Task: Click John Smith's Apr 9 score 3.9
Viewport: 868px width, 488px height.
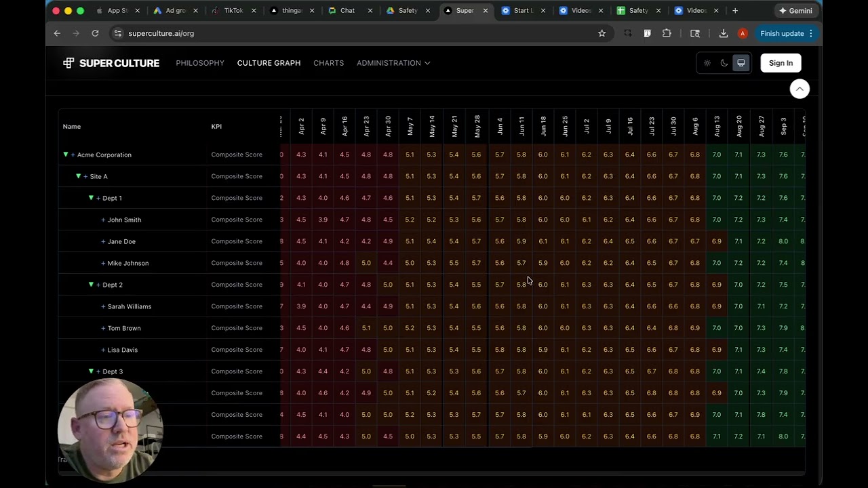Action: pyautogui.click(x=323, y=220)
